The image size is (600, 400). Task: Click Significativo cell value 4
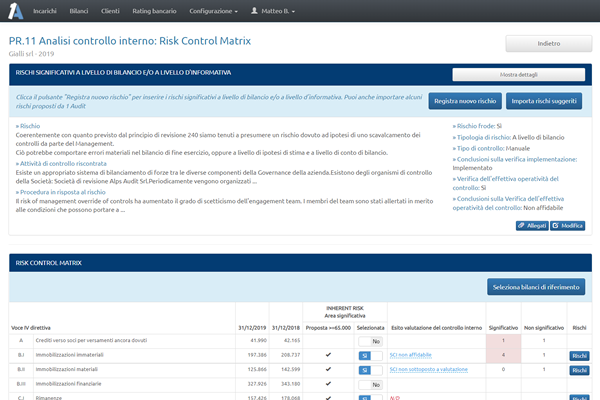pos(503,355)
